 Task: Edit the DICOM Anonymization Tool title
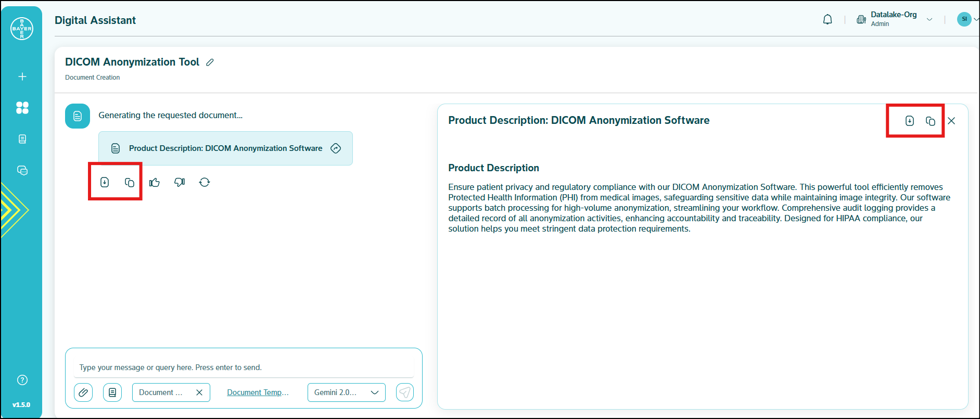[210, 62]
